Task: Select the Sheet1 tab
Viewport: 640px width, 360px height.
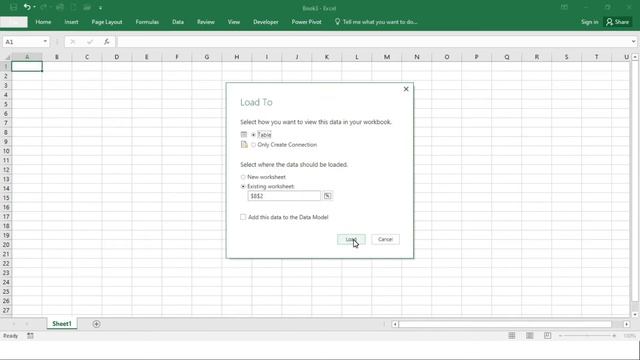Action: pos(62,324)
